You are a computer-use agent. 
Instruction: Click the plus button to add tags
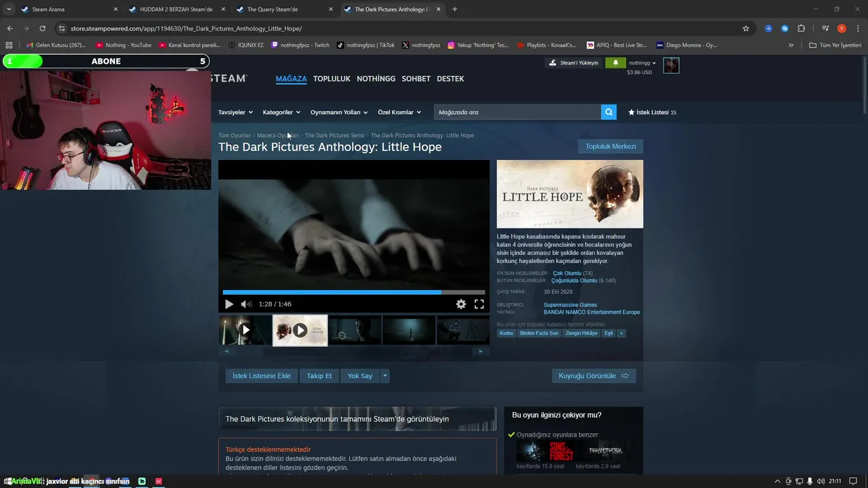point(621,333)
